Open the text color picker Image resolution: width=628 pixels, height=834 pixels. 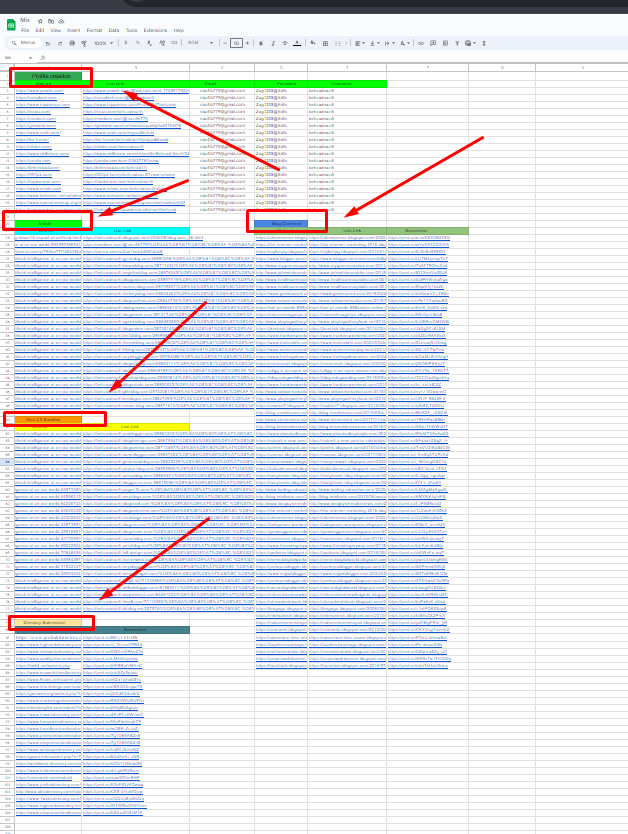click(x=297, y=43)
